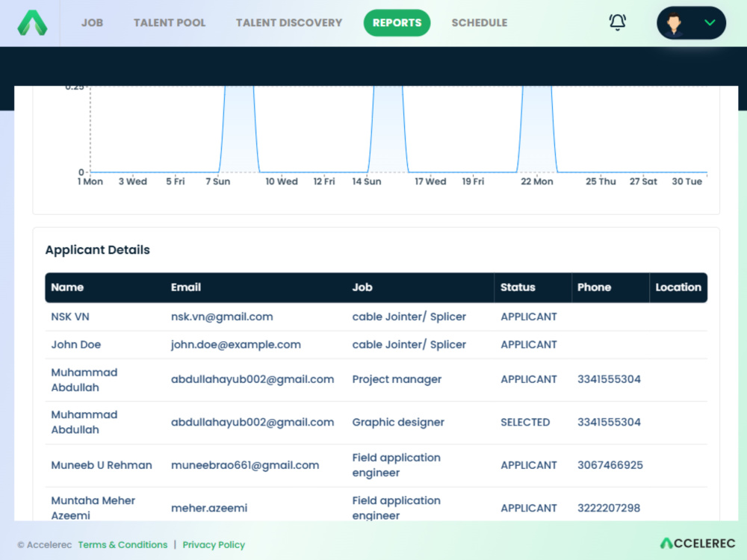Viewport: 747px width, 560px height.
Task: Click the Project manager job cell
Action: click(x=397, y=379)
